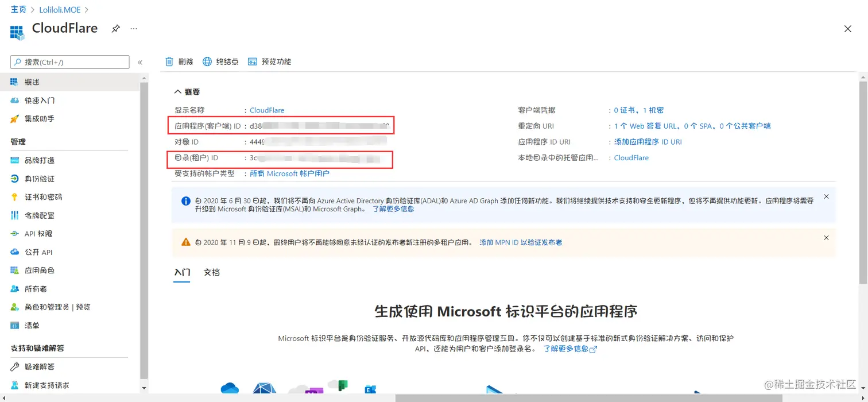
Task: Click the CloudFlare app registration icon
Action: [17, 32]
